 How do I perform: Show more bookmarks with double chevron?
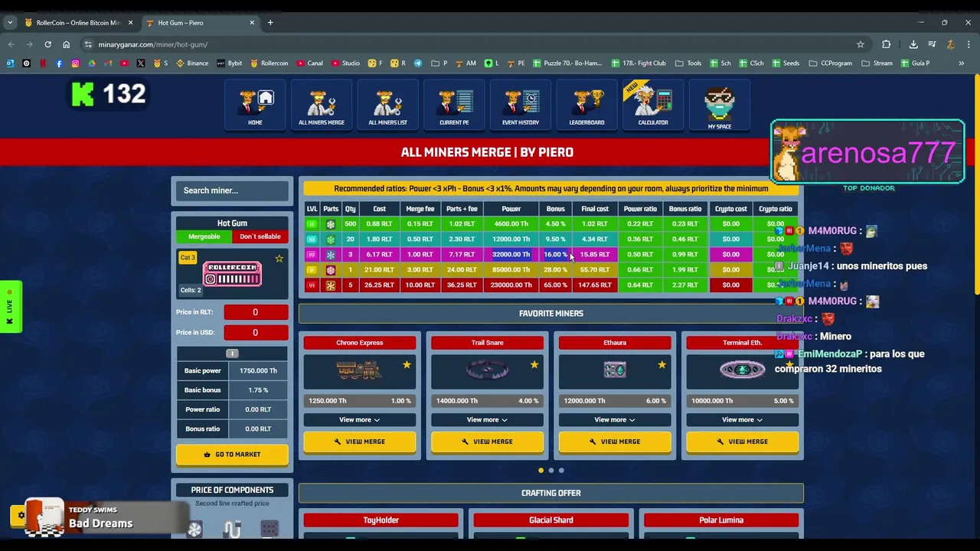click(x=962, y=64)
